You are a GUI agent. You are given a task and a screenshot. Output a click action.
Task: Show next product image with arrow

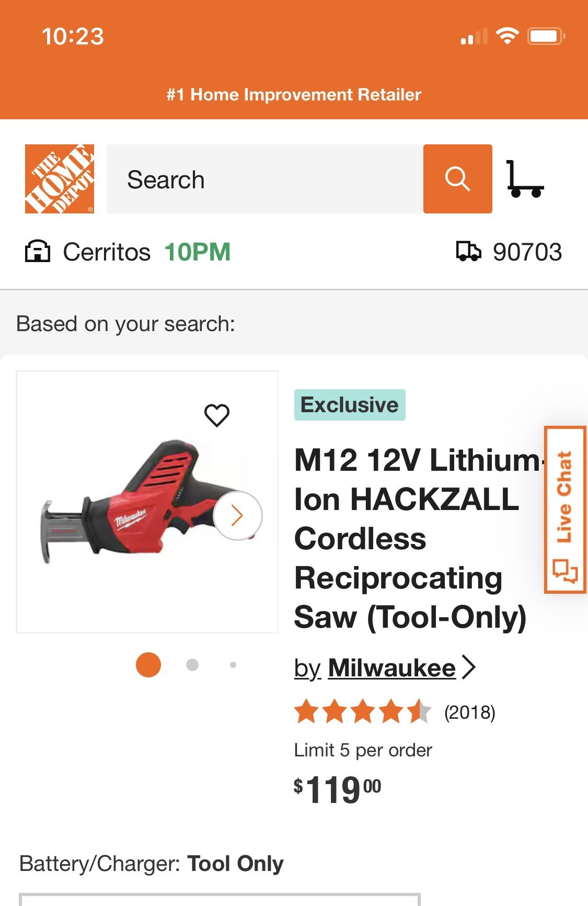237,515
